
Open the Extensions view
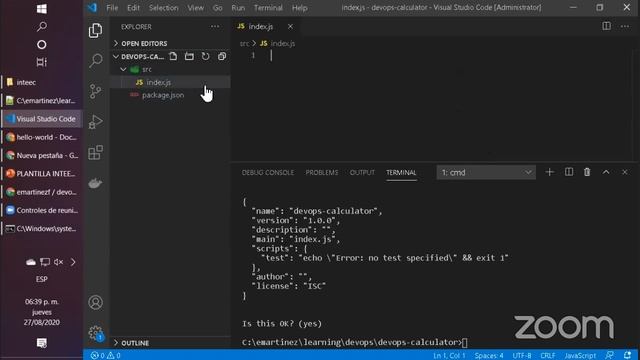96,152
